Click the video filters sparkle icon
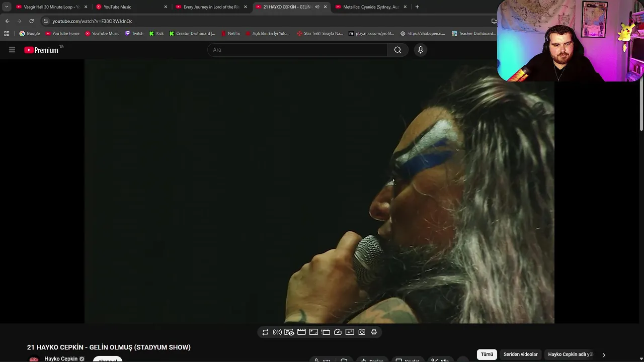 [x=350, y=332]
